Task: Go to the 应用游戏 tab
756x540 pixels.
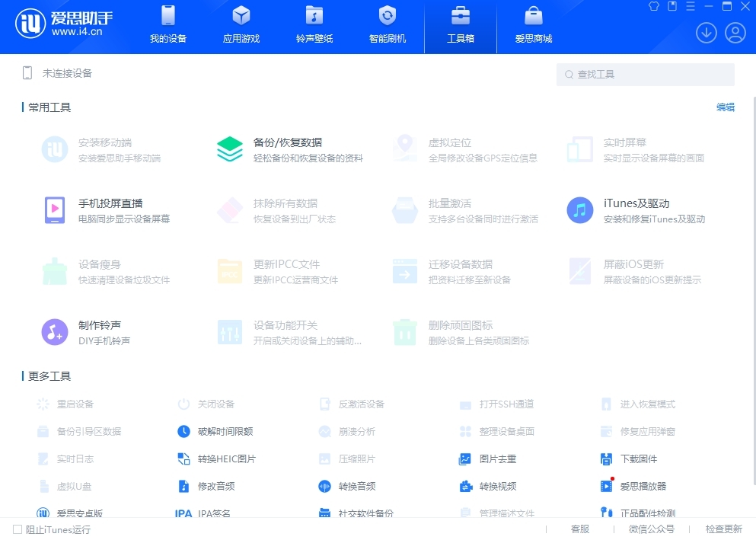Action: tap(241, 25)
